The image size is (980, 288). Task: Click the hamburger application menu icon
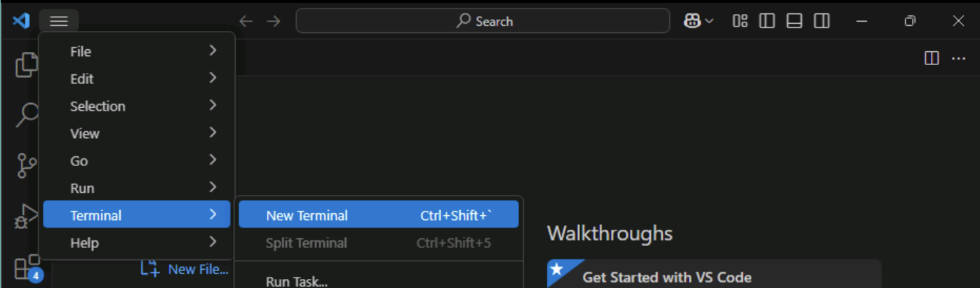59,21
